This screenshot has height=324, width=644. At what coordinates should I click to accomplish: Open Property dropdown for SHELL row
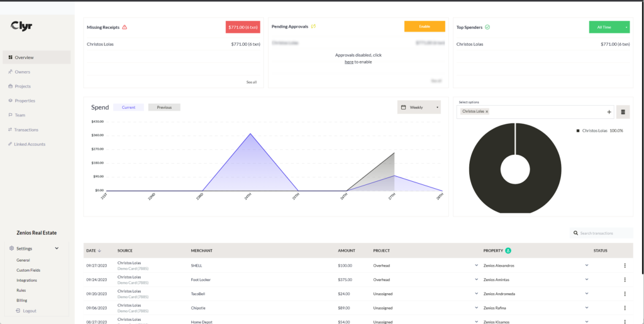point(587,265)
